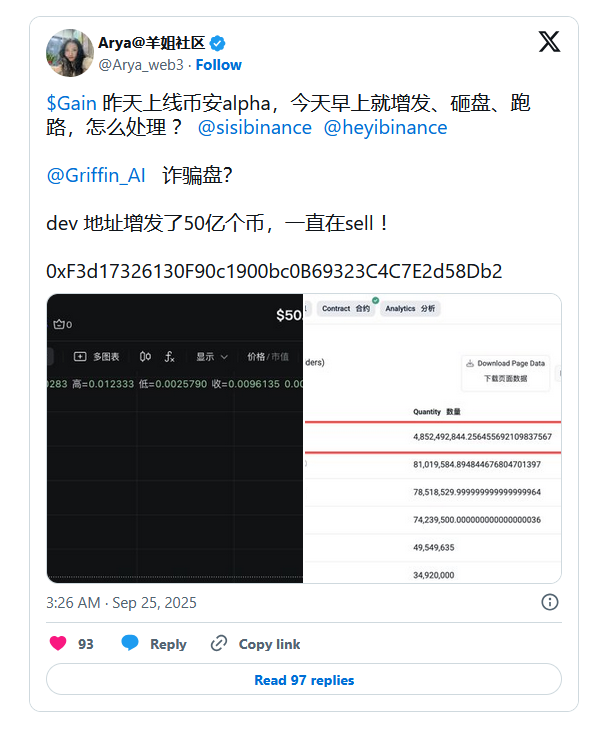The height and width of the screenshot is (733, 600).
Task: Open the @Griffin_AI mention link
Action: point(96,176)
